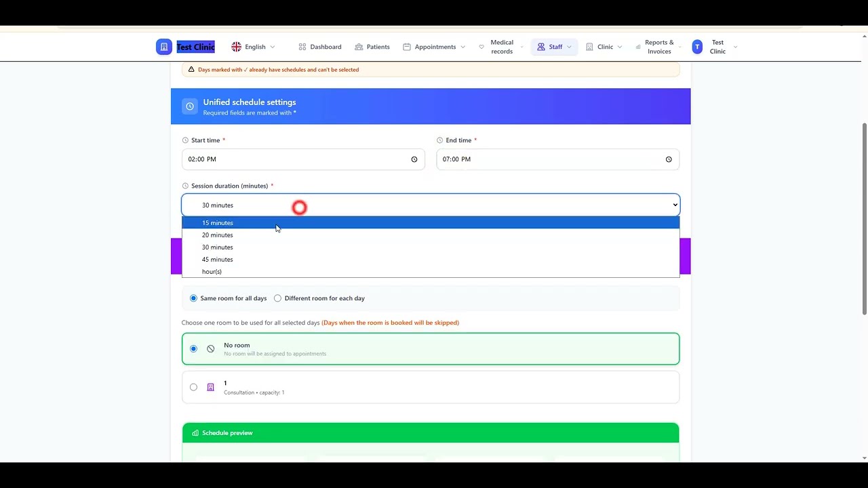Click the Unified schedule settings clock icon
Viewport: 868px width, 488px height.
190,106
